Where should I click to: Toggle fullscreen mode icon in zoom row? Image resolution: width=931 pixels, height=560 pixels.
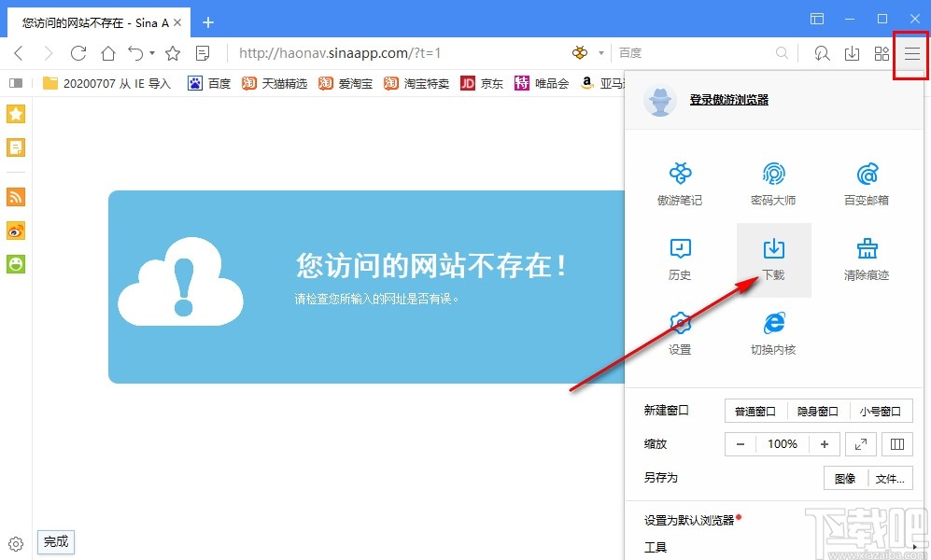[860, 443]
